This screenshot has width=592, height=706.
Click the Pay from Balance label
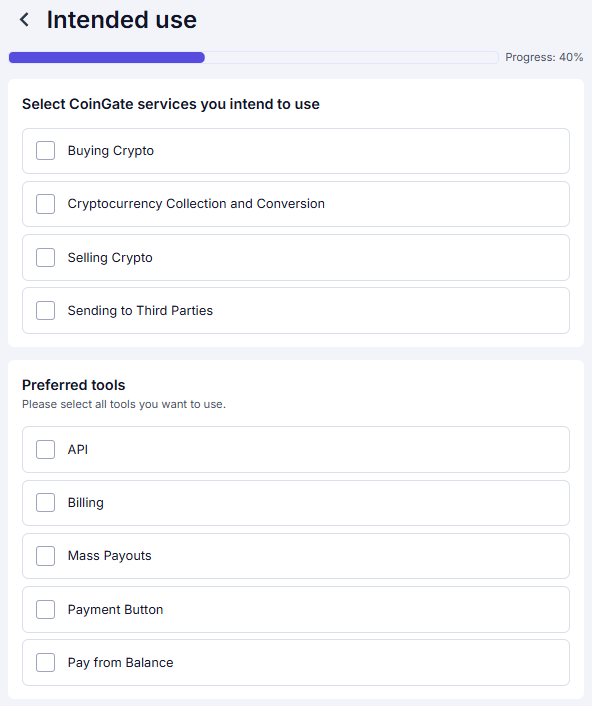click(120, 663)
